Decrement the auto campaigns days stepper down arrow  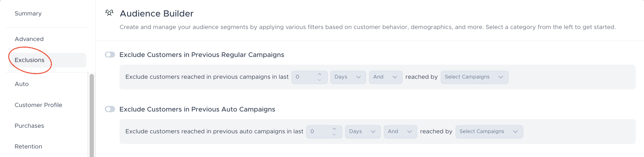(334, 134)
